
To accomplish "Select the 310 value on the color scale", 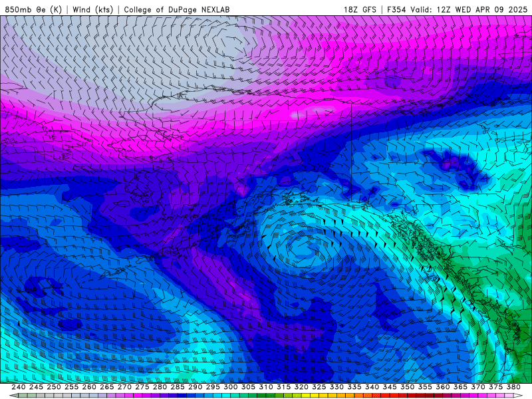I will coord(265,387).
